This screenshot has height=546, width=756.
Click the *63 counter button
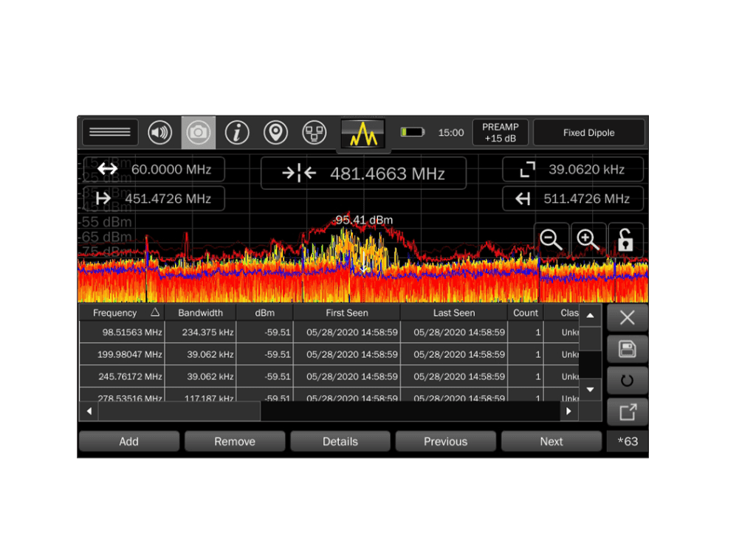tap(628, 441)
